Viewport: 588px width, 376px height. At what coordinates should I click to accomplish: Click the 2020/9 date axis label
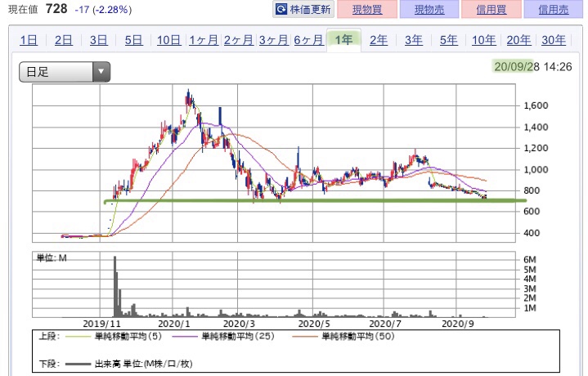pos(458,324)
